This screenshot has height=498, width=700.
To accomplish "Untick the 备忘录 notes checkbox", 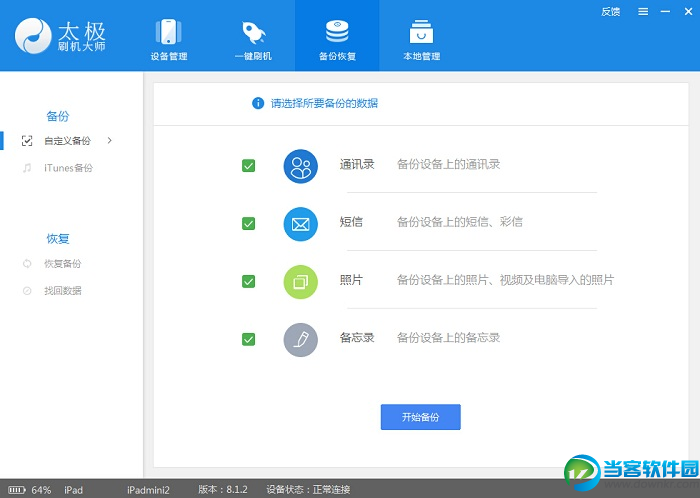I will 248,340.
